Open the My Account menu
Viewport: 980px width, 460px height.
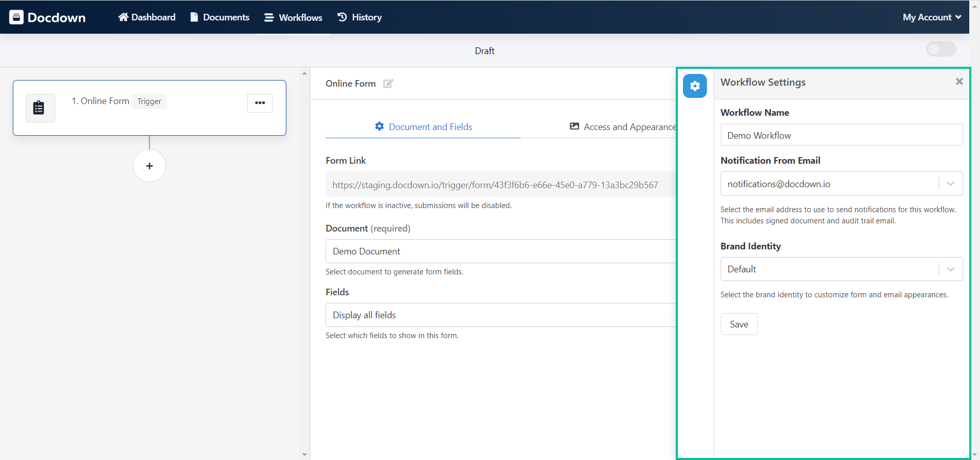pyautogui.click(x=931, y=17)
